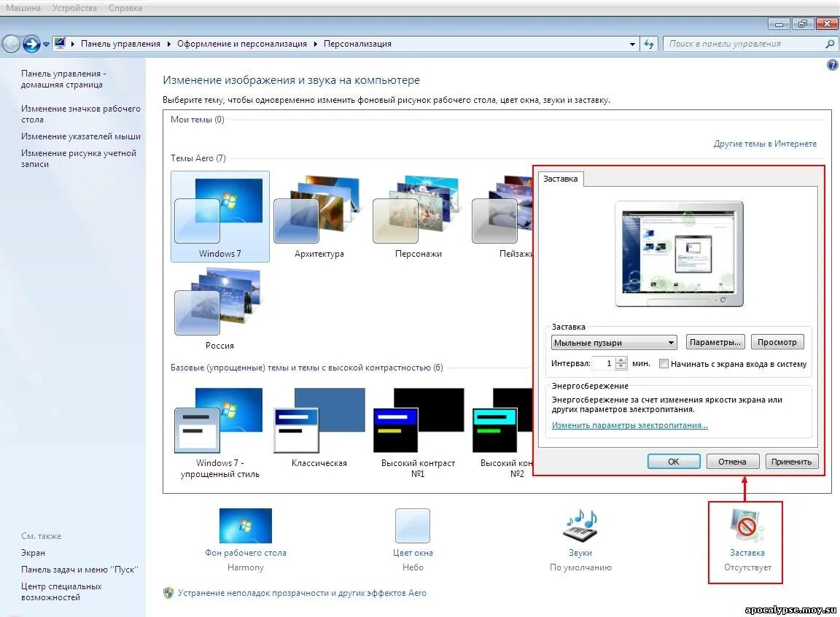Viewport: 840px width, 617px height.
Task: Select Высокий контраст №2 theme
Action: tap(502, 432)
